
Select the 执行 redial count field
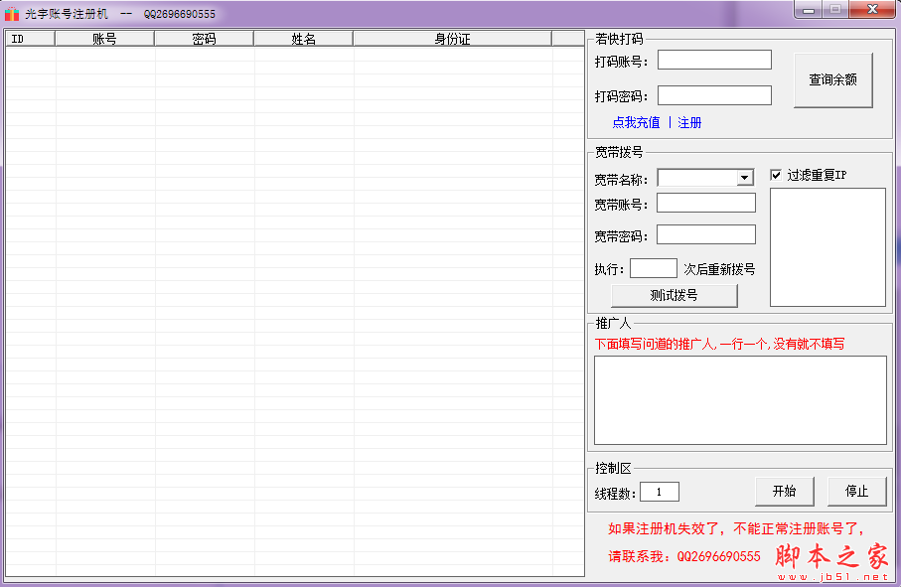(653, 269)
